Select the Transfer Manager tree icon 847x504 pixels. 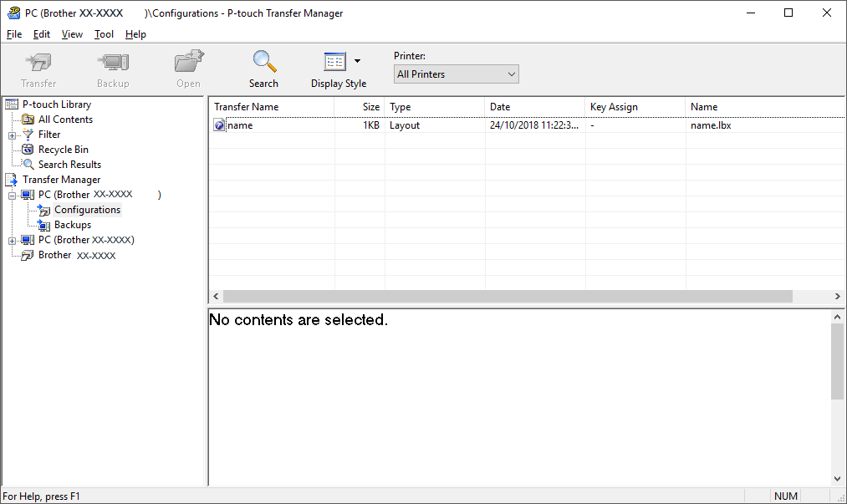tap(12, 180)
